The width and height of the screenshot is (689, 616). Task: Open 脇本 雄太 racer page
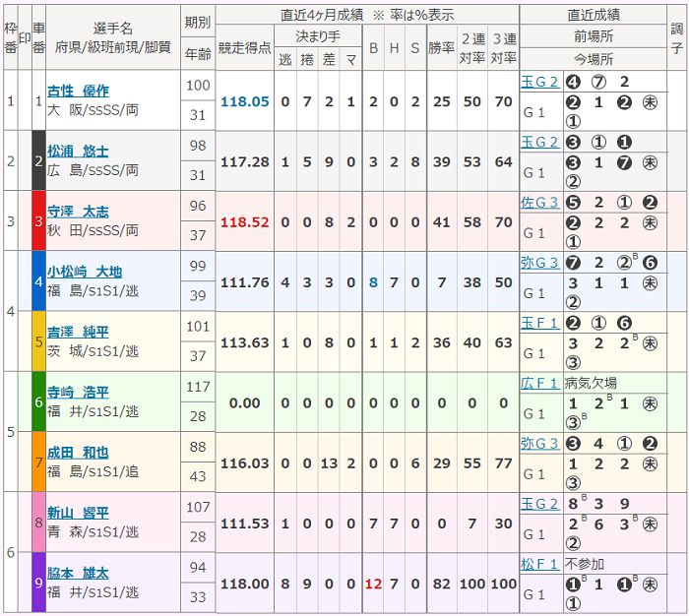tap(78, 573)
